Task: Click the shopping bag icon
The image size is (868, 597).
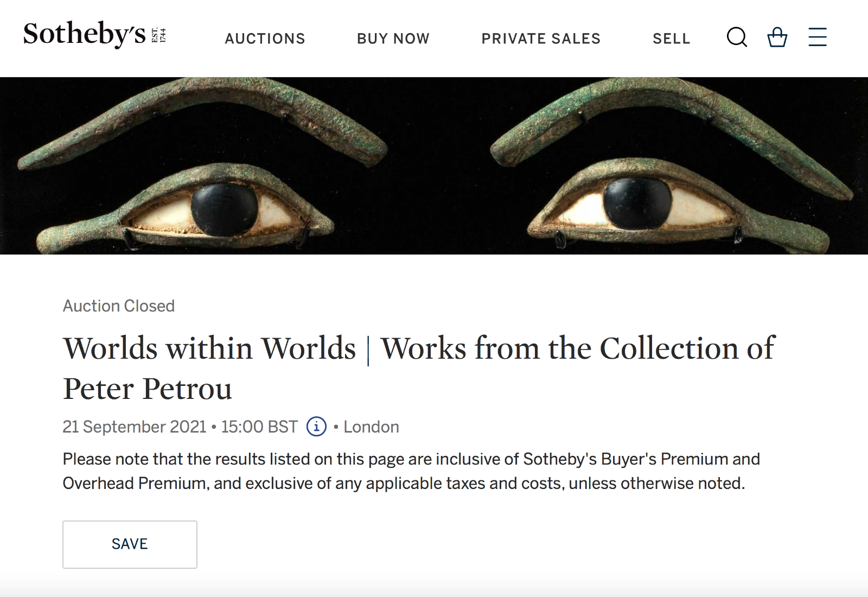Action: [x=777, y=37]
